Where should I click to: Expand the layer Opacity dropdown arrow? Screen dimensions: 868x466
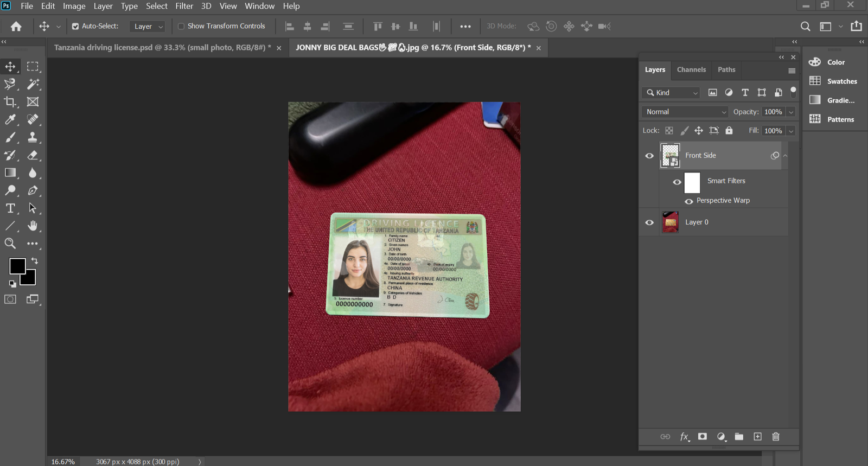791,112
